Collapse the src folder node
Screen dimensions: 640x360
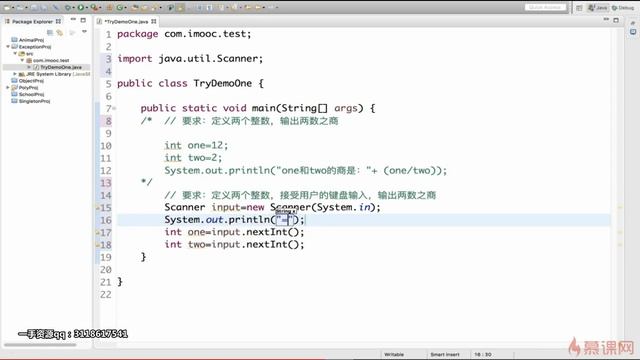[15, 53]
